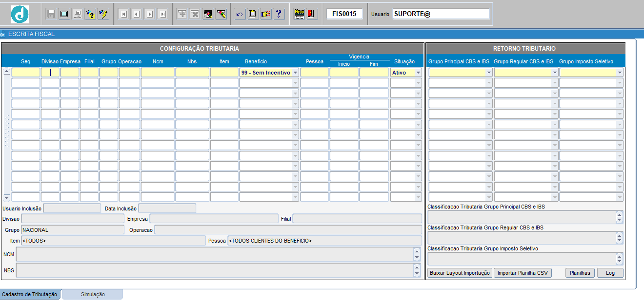Open the Beneficio dropdown in first row
This screenshot has width=644, height=303.
(x=295, y=73)
